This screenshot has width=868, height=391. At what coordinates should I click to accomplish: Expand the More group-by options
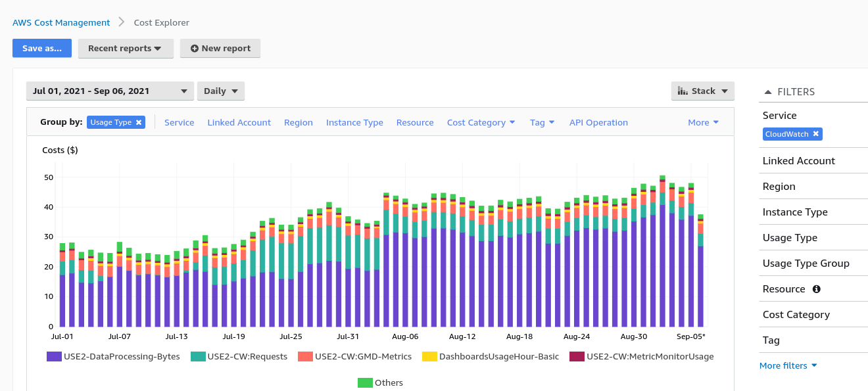pos(703,122)
